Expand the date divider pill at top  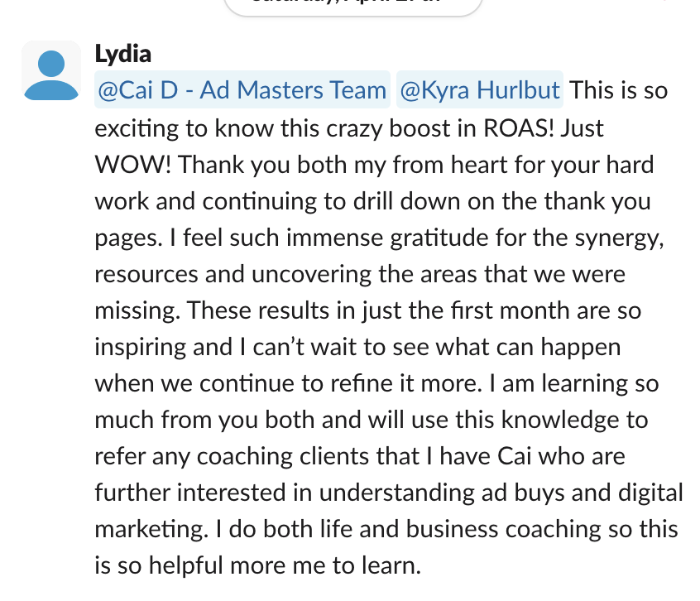pos(352,7)
